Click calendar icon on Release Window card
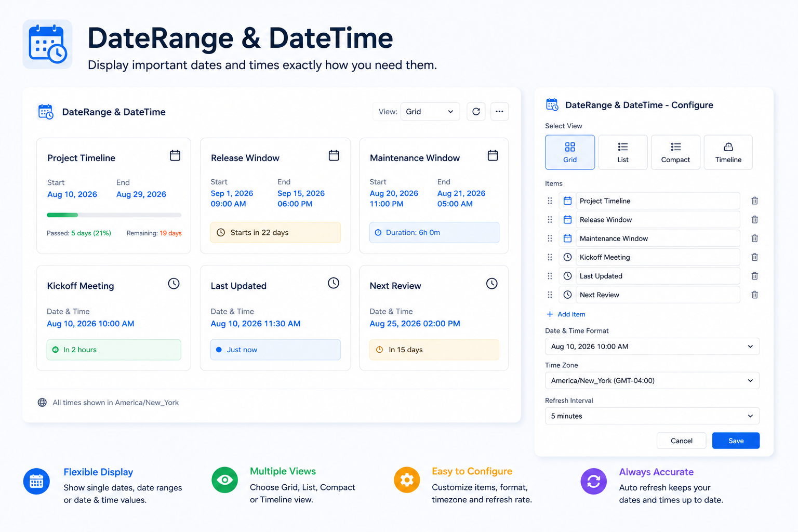The height and width of the screenshot is (532, 798). (x=334, y=155)
